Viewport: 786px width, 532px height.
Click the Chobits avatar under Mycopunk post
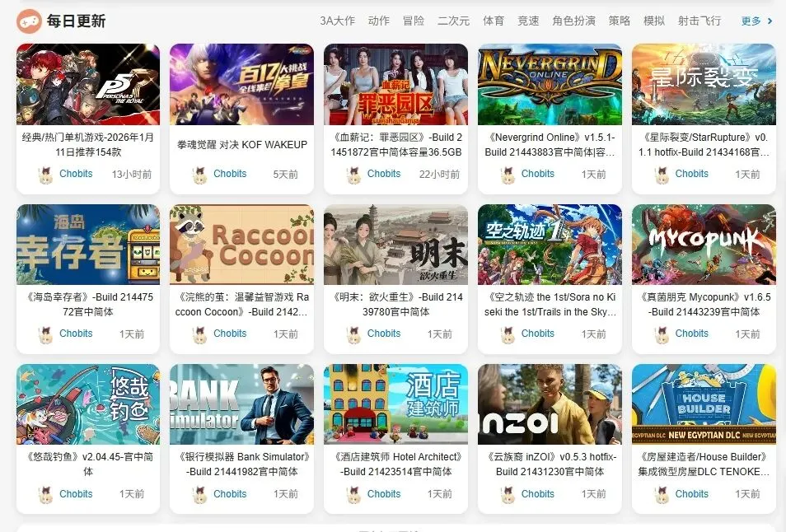point(662,334)
